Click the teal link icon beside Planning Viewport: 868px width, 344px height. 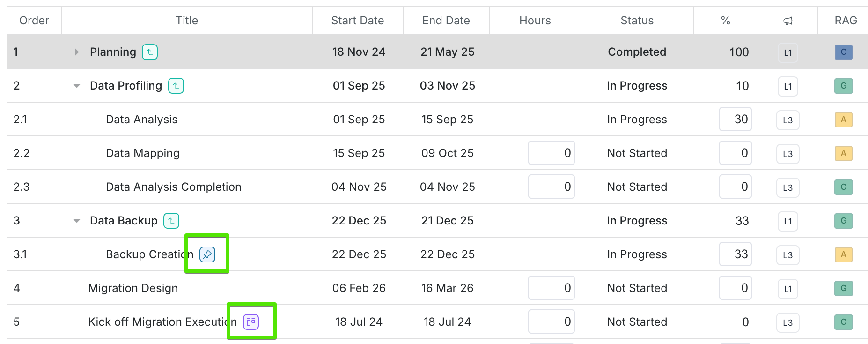pyautogui.click(x=150, y=52)
